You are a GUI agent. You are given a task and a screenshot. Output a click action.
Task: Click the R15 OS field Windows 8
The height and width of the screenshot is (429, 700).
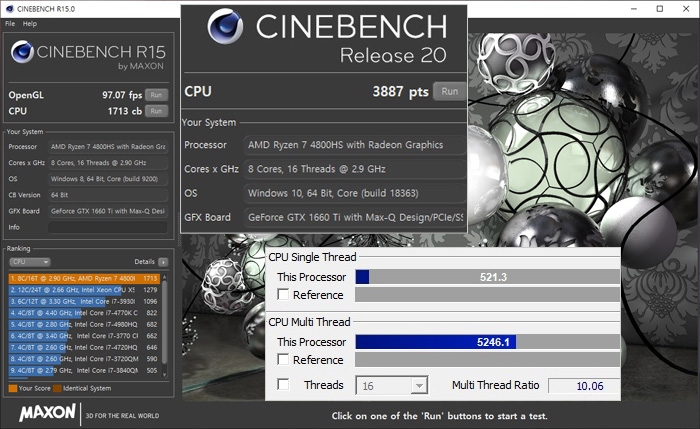tap(108, 179)
